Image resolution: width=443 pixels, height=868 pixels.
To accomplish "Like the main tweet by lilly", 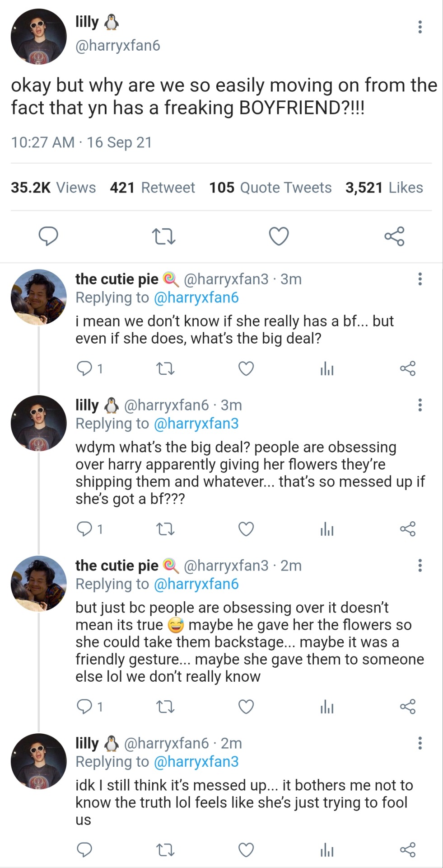I will point(279,236).
